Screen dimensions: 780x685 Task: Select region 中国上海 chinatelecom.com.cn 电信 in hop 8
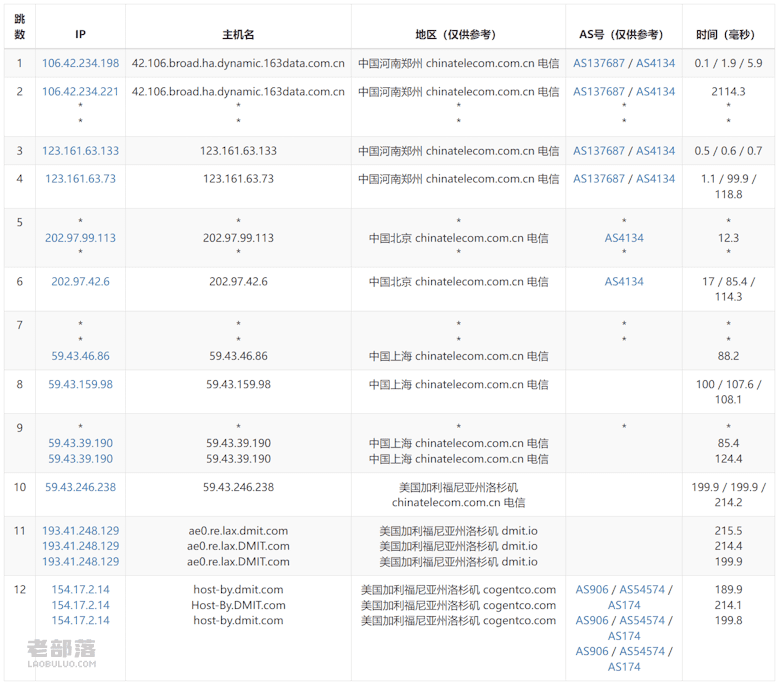tap(459, 385)
